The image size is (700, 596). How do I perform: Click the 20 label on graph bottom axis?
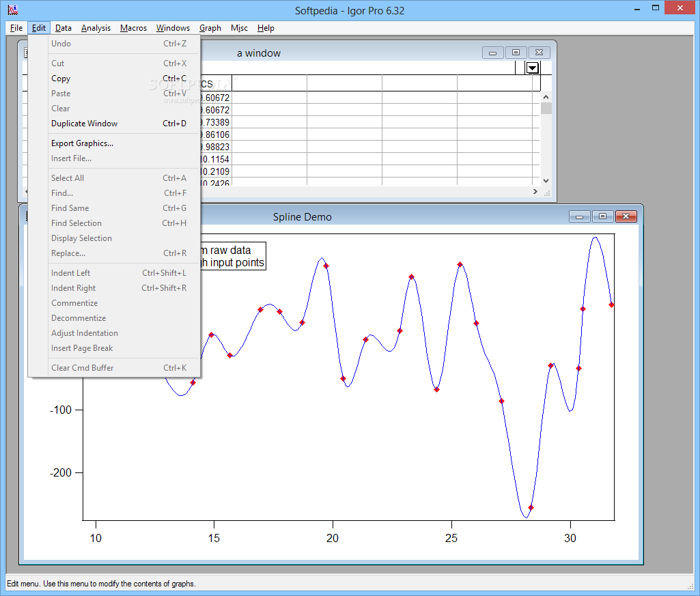click(333, 538)
